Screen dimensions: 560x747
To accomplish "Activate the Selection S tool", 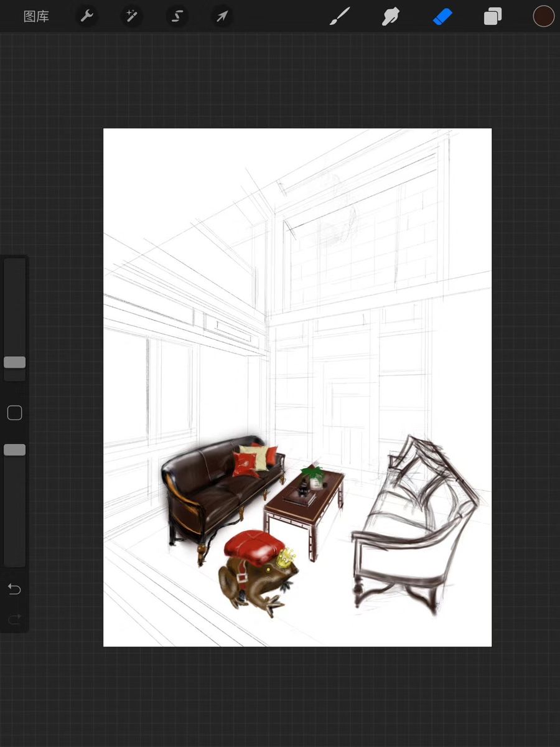I will tap(177, 16).
